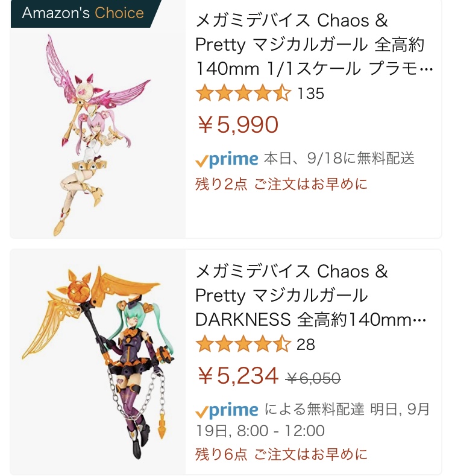Screen dimensions: 452x476
Task: Open the 135 reviews count
Action: [x=311, y=94]
